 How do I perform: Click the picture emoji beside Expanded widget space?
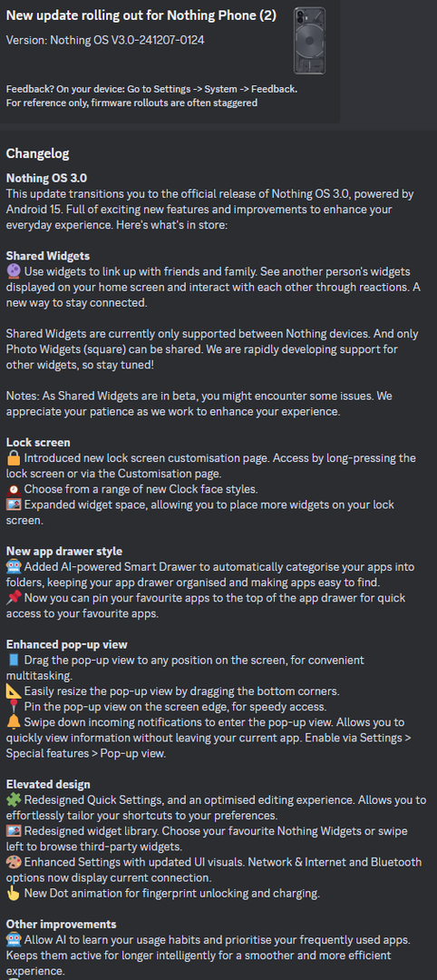[13, 505]
